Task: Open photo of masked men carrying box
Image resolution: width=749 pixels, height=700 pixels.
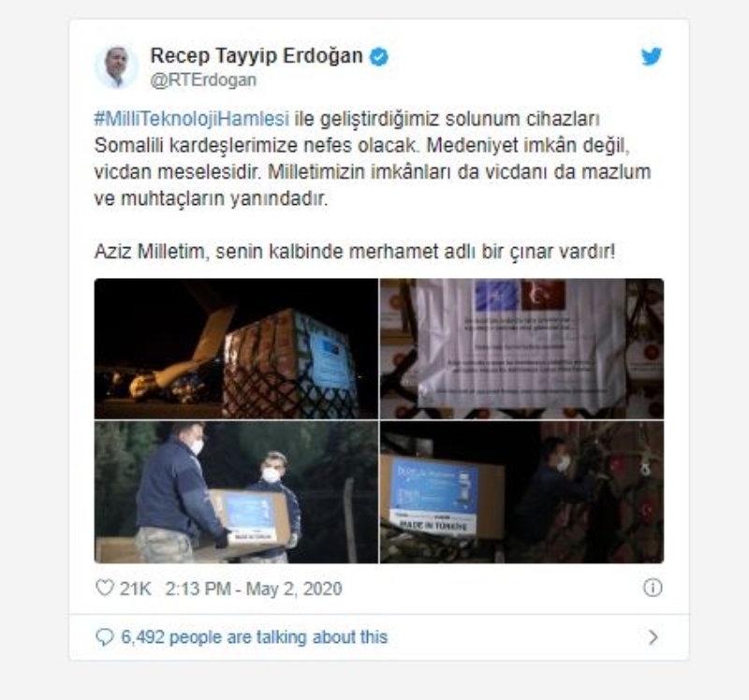Action: click(236, 492)
